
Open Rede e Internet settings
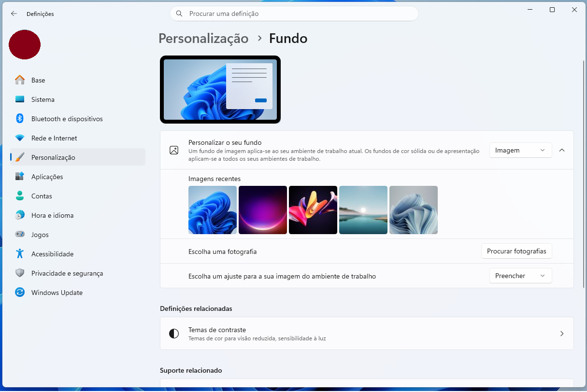pyautogui.click(x=78, y=138)
